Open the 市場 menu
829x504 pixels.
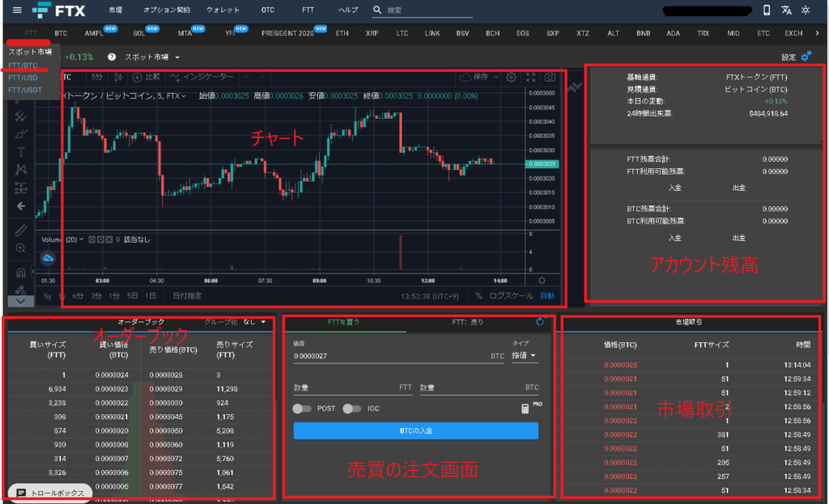coord(116,10)
